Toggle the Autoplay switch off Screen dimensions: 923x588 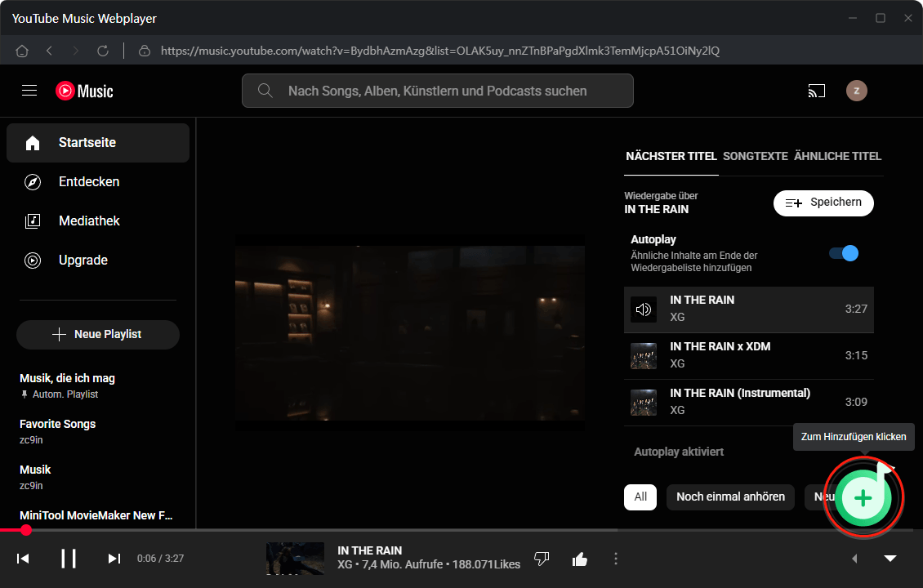[x=844, y=253]
